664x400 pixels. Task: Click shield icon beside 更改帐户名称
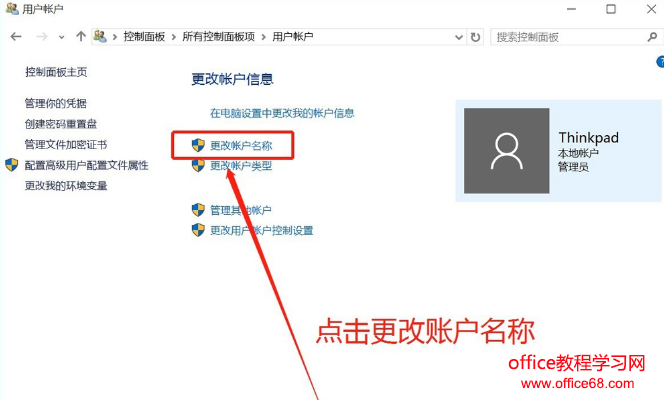pos(198,145)
